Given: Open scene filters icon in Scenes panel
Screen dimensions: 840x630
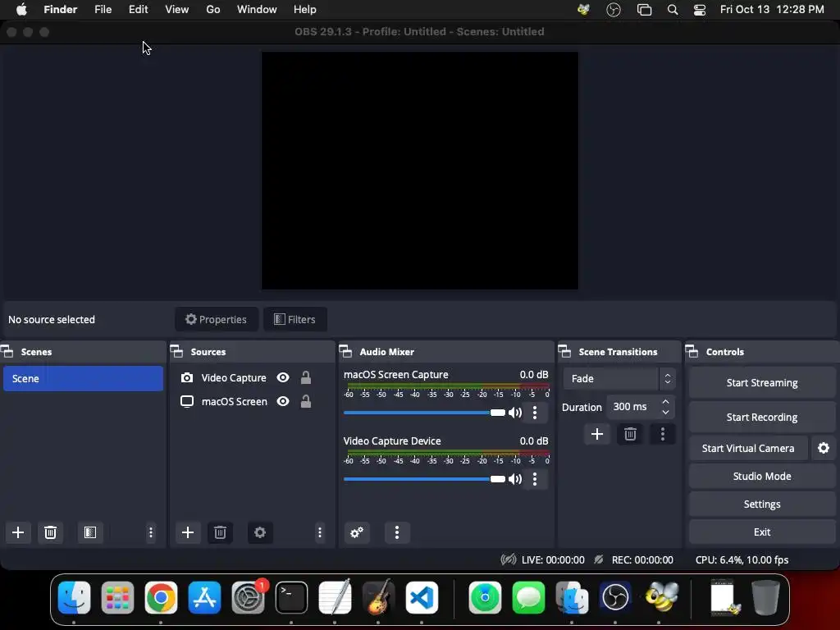Looking at the screenshot, I should coord(90,532).
